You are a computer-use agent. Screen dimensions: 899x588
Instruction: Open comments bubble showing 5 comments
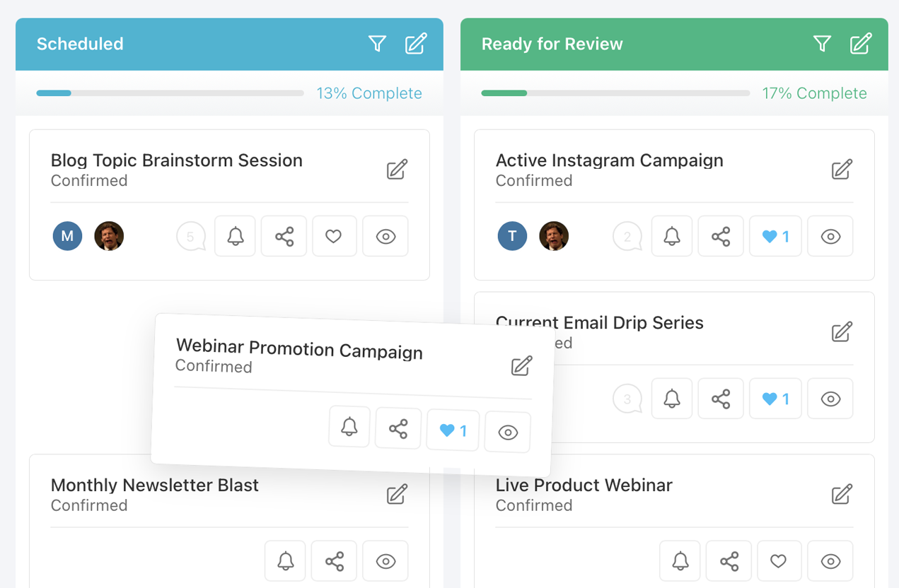[x=190, y=237]
